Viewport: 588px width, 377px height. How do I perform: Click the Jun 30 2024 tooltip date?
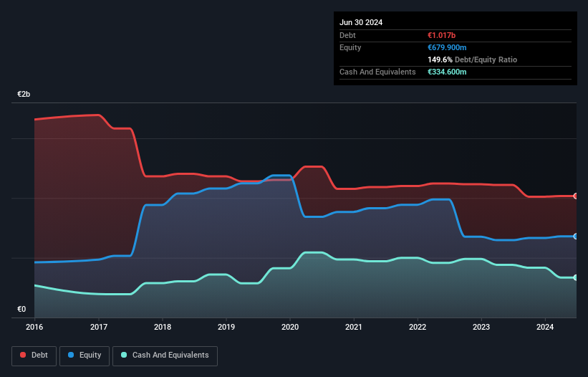click(x=361, y=22)
